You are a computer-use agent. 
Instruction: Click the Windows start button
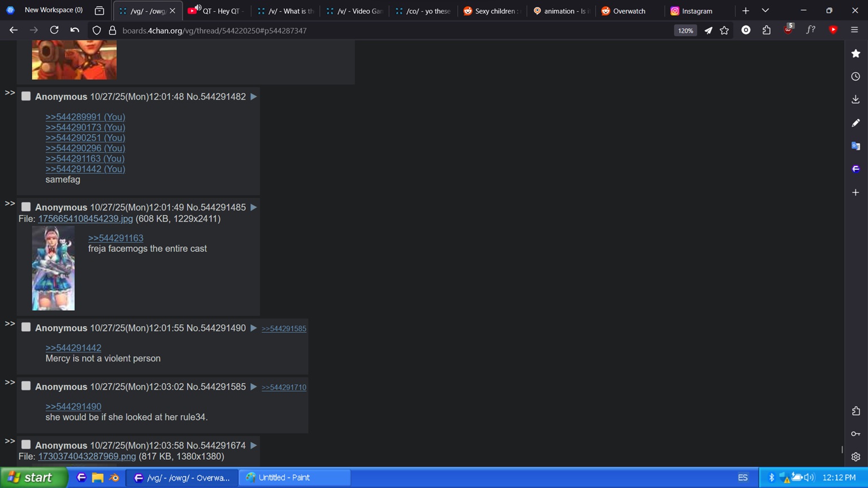pos(34,477)
